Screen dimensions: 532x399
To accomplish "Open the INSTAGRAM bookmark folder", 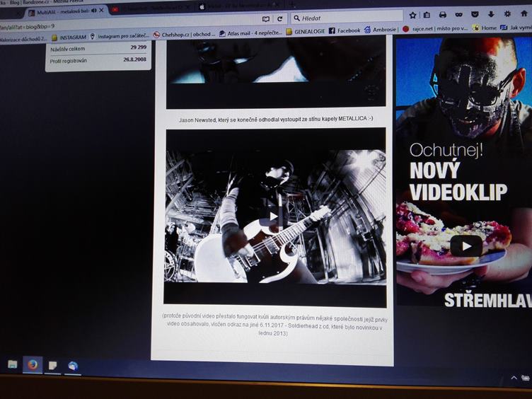I will 69,37.
